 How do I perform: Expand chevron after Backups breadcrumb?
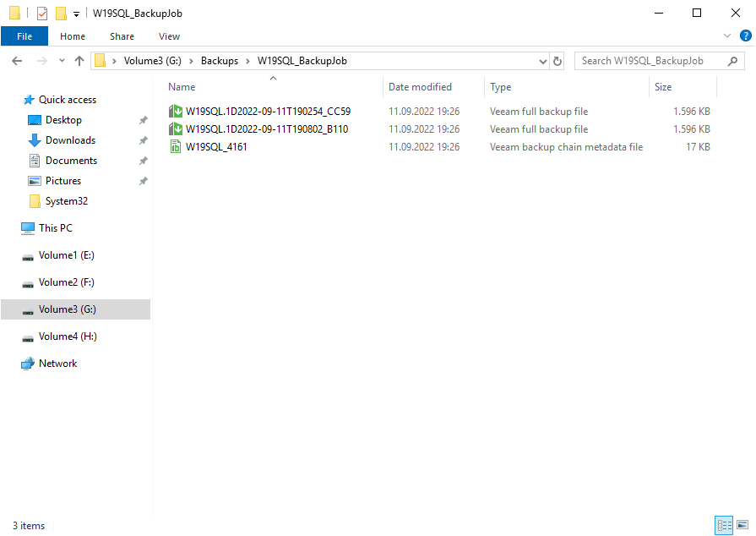click(x=247, y=61)
